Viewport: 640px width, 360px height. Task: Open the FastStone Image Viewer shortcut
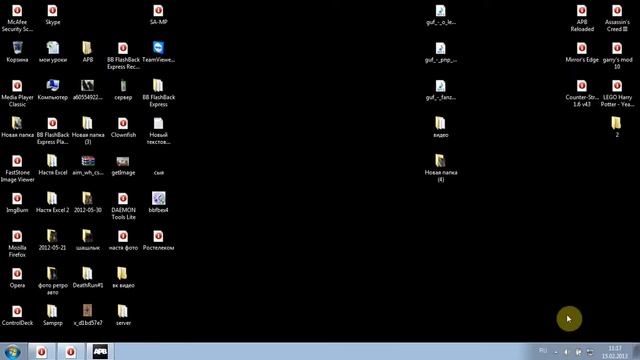click(x=17, y=169)
